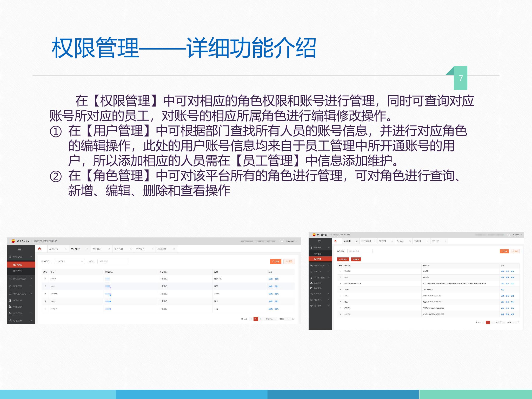Viewport: 532px width, 399px height.
Task: Open the hladmin account dropdown in left screenshot
Action: tap(292, 241)
